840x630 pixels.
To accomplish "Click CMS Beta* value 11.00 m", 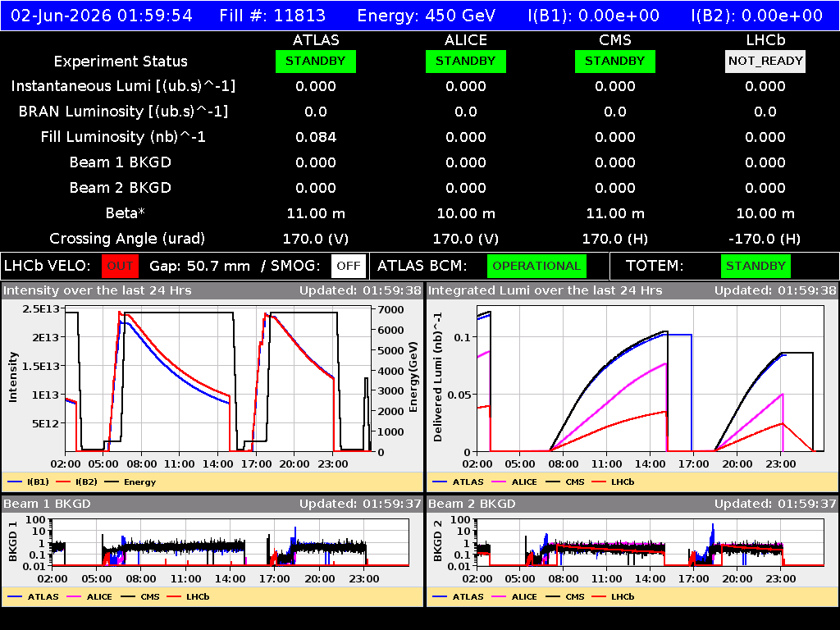I will (615, 214).
